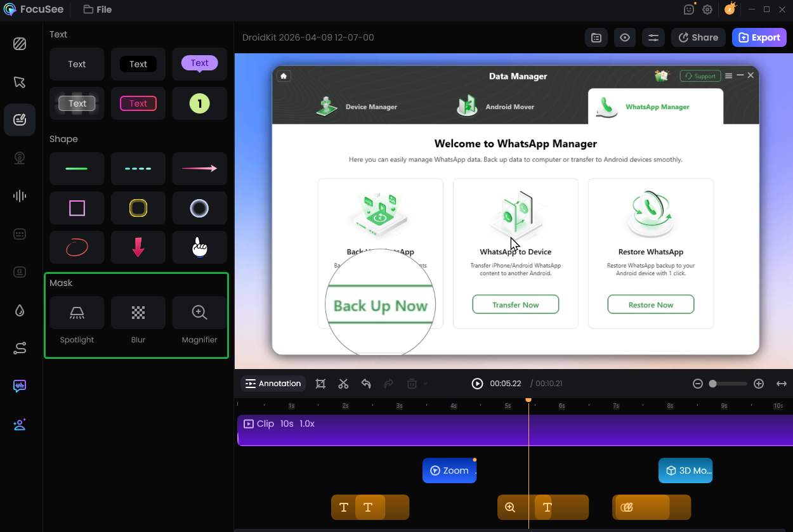Open the adjustment sliders settings panel
793x532 pixels.
[653, 37]
